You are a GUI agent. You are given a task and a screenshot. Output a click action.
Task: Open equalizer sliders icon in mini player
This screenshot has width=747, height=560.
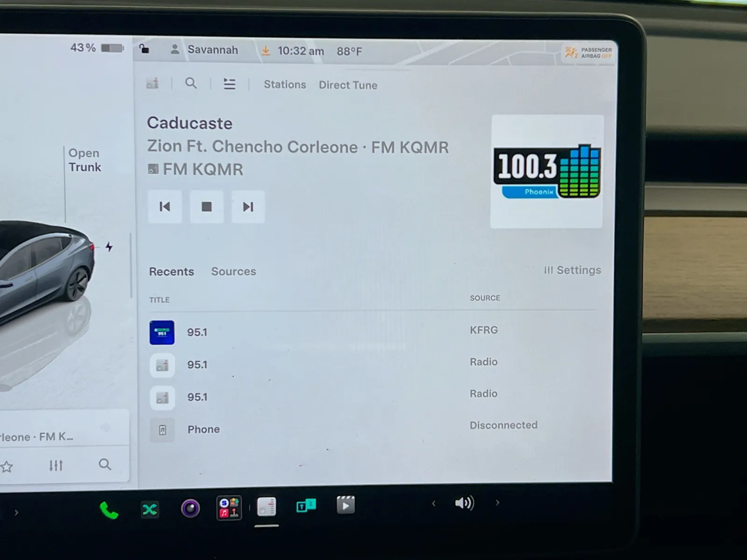point(56,465)
